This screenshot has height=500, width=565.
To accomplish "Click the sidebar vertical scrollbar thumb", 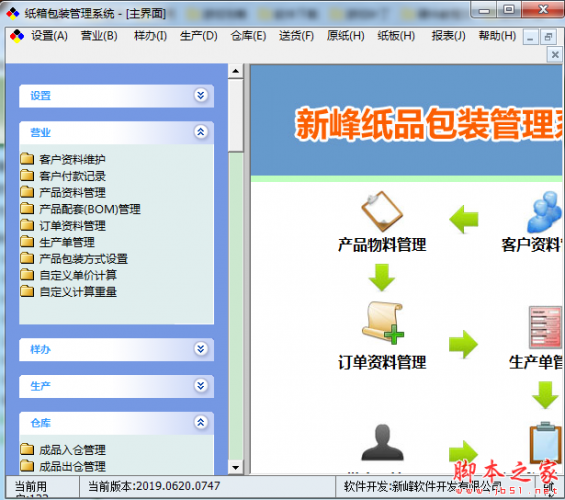I will point(236,115).
